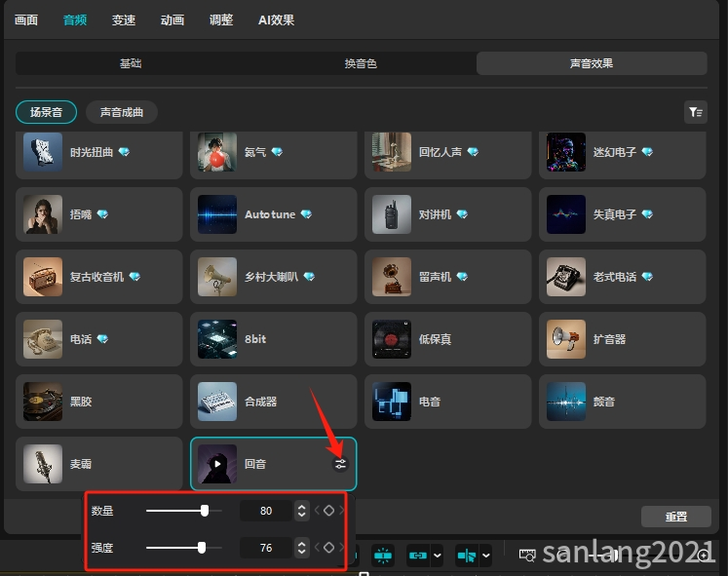The image size is (728, 576).
Task: Pick the 扩音器 megaphone effect
Action: tap(623, 339)
